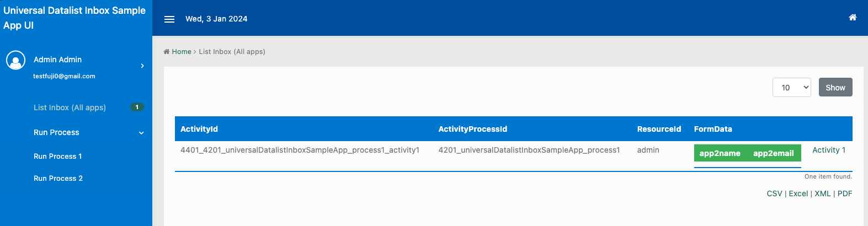Screen dimensions: 868x226
Task: Export the list as Excel
Action: click(x=798, y=193)
